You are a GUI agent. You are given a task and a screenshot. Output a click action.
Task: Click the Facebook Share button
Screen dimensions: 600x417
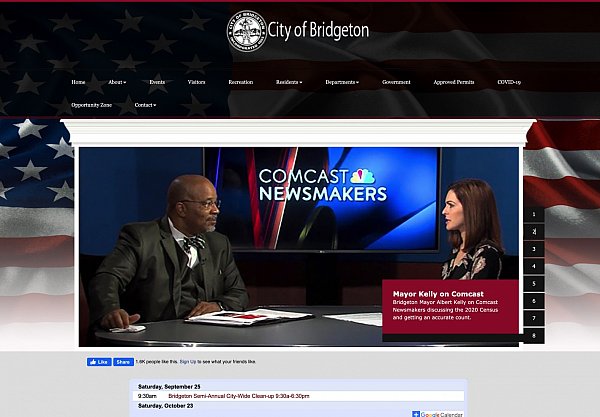[x=123, y=362]
